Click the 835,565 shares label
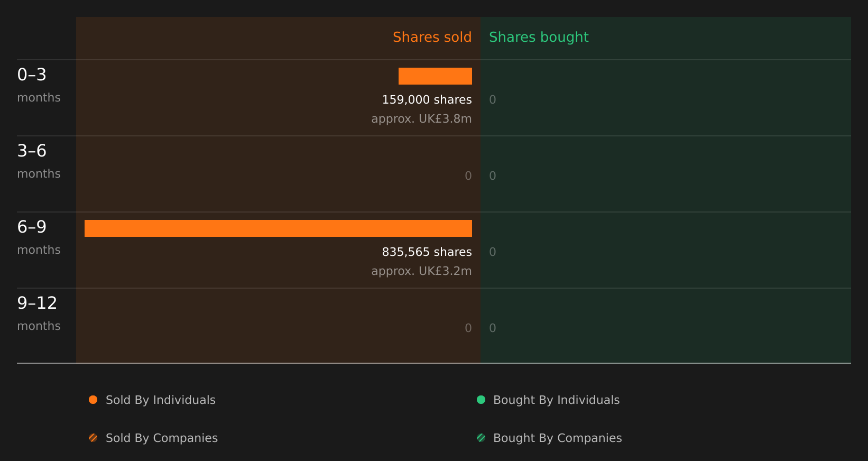Image resolution: width=868 pixels, height=461 pixels. pyautogui.click(x=427, y=252)
